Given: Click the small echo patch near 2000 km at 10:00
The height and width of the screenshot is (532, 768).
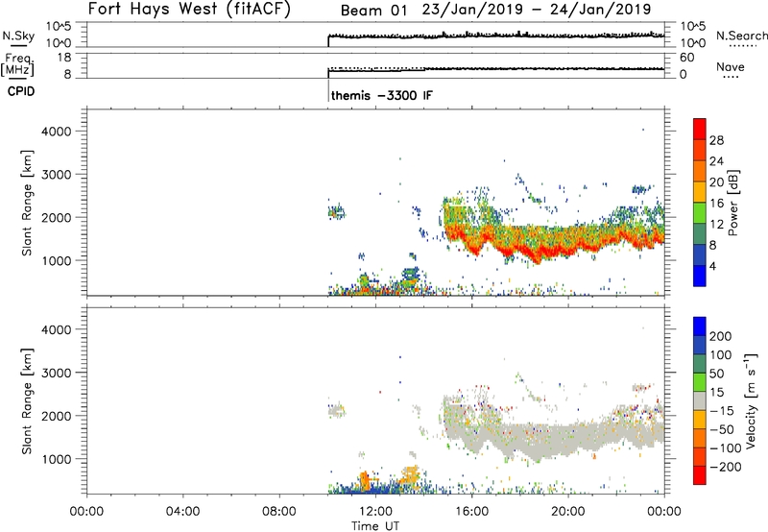Looking at the screenshot, I should tap(336, 213).
